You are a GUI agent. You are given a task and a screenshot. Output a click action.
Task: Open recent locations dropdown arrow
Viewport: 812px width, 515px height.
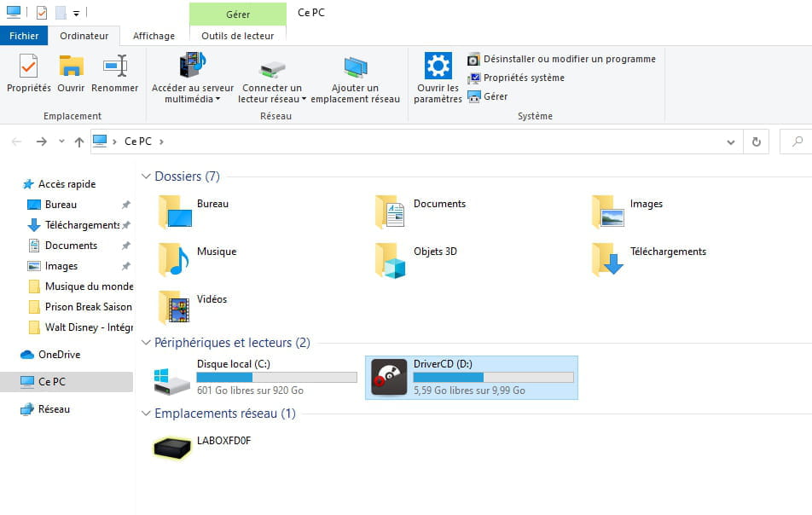pos(61,142)
